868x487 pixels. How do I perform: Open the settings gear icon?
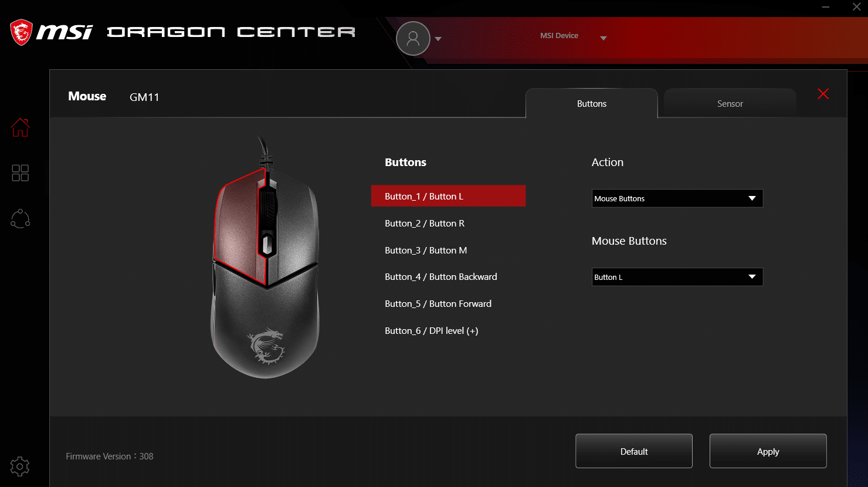[x=20, y=466]
